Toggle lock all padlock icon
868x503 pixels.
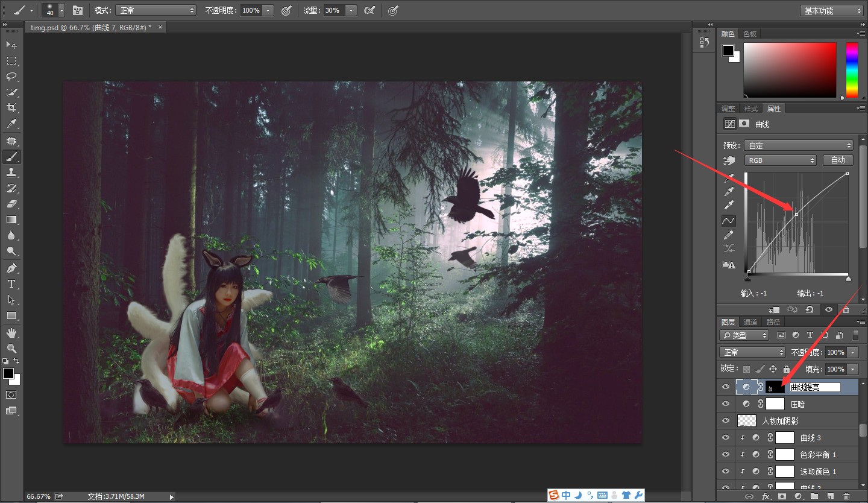[786, 369]
